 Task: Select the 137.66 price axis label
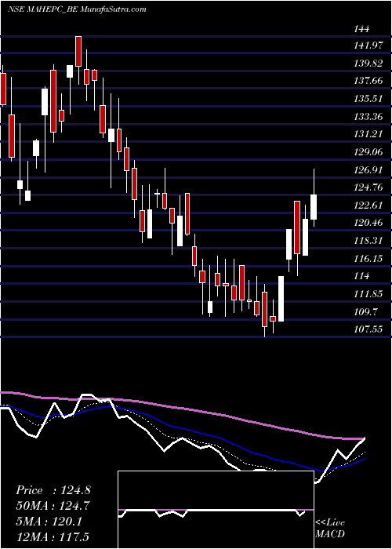(369, 81)
